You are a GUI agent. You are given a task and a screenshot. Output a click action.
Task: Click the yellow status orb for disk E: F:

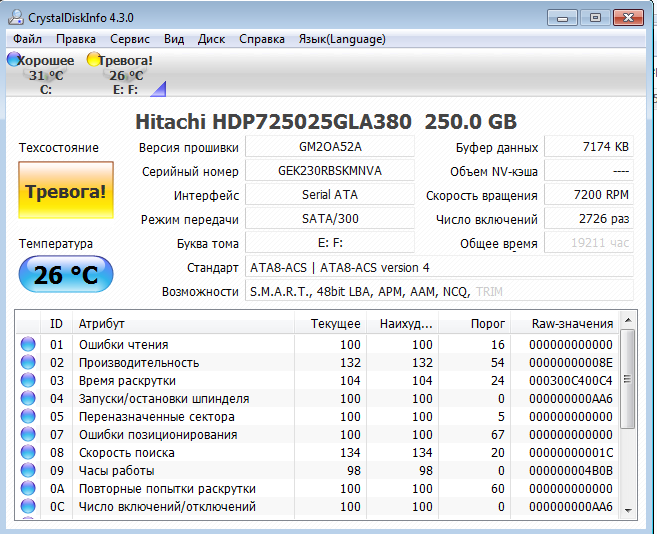(93, 60)
